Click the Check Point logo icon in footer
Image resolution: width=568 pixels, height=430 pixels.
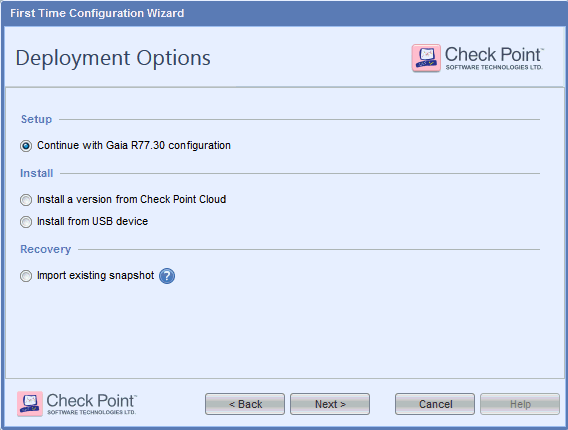pos(30,404)
